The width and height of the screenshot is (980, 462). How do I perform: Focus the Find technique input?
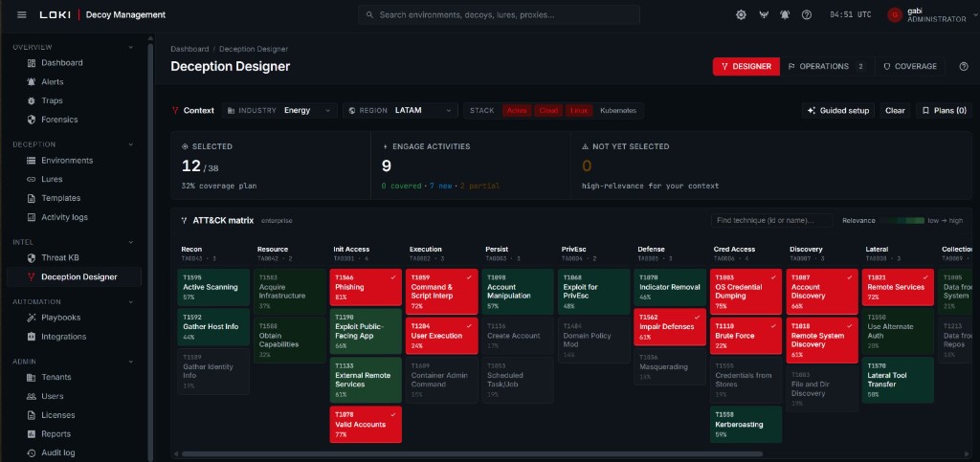[x=772, y=220]
